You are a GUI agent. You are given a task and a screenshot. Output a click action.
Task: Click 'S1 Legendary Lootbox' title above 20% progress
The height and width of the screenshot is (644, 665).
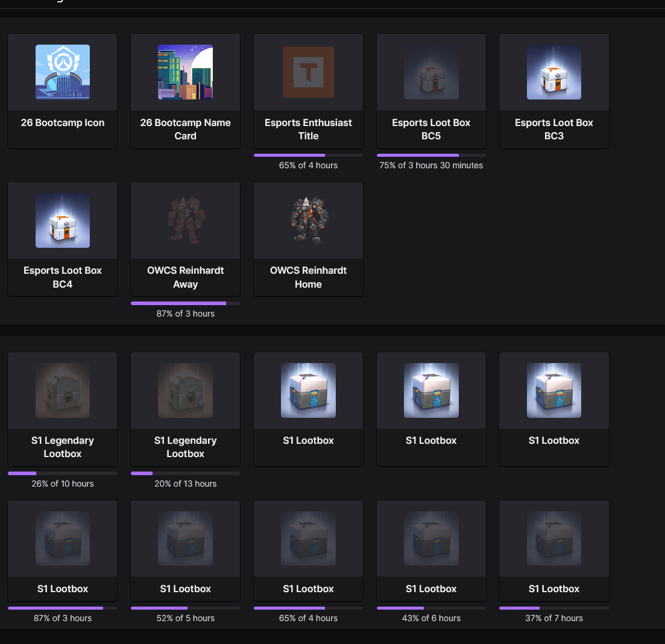[185, 447]
